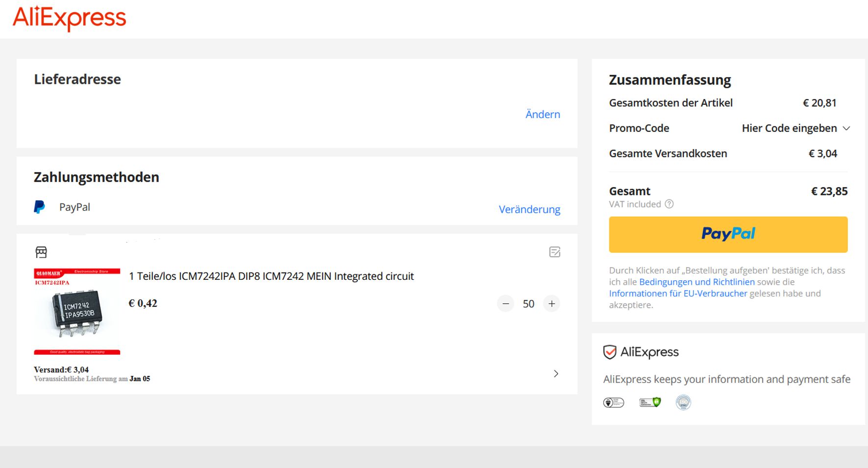Click the round ISO certification badge

pyautogui.click(x=683, y=402)
